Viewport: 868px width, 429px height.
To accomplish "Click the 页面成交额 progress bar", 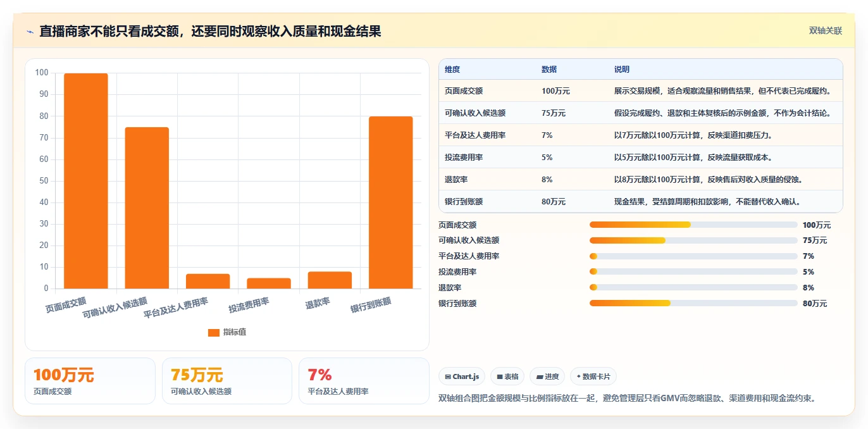I will 693,225.
